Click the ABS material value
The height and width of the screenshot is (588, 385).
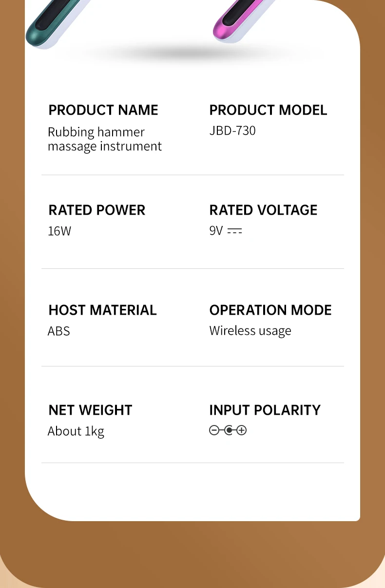(x=59, y=331)
